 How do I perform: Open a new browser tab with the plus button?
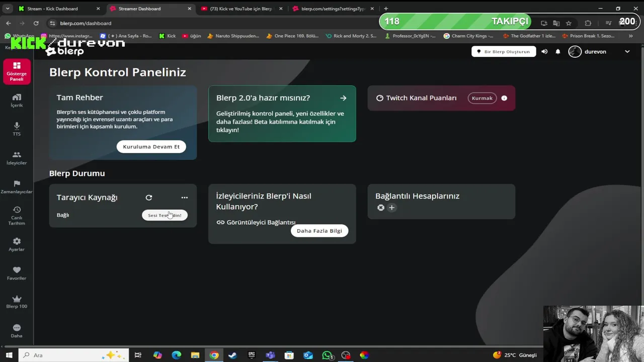click(x=386, y=9)
